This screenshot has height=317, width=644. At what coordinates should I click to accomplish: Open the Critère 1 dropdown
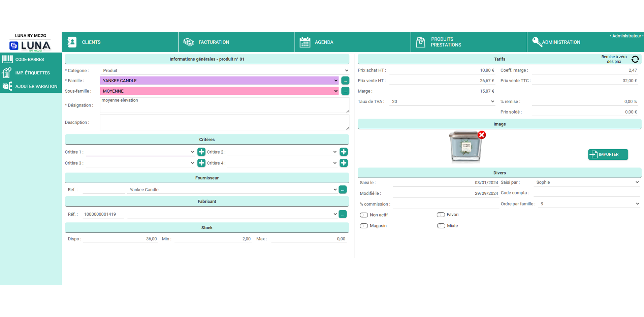[141, 152]
